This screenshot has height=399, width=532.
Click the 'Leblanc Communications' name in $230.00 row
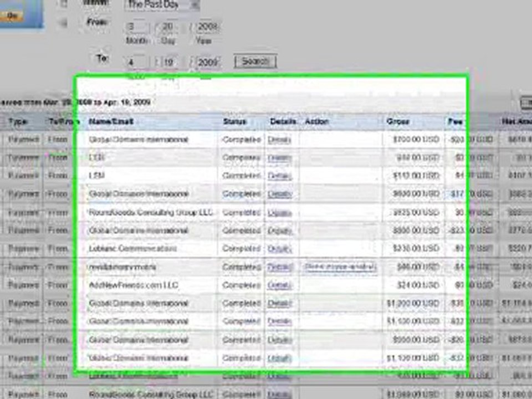(x=132, y=249)
